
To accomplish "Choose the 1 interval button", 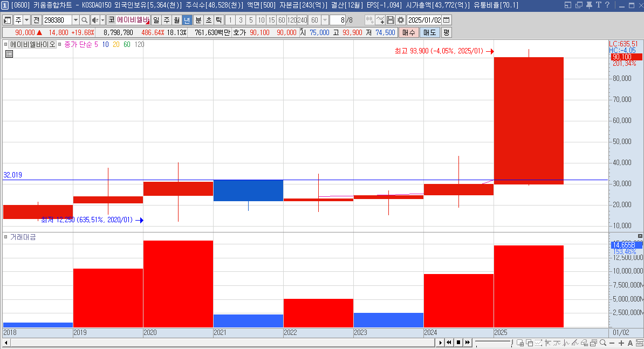I will click(x=230, y=20).
